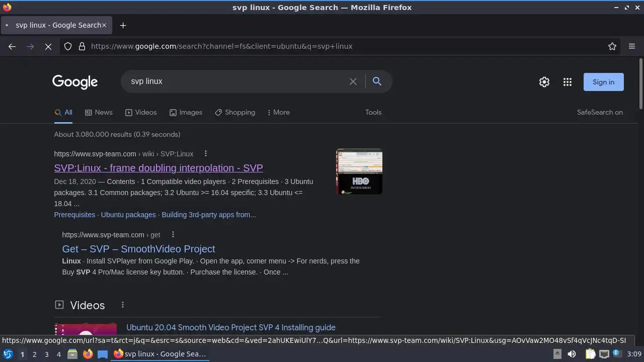The height and width of the screenshot is (362, 644).
Task: Open options for svp-team.com get result
Action: point(173,234)
